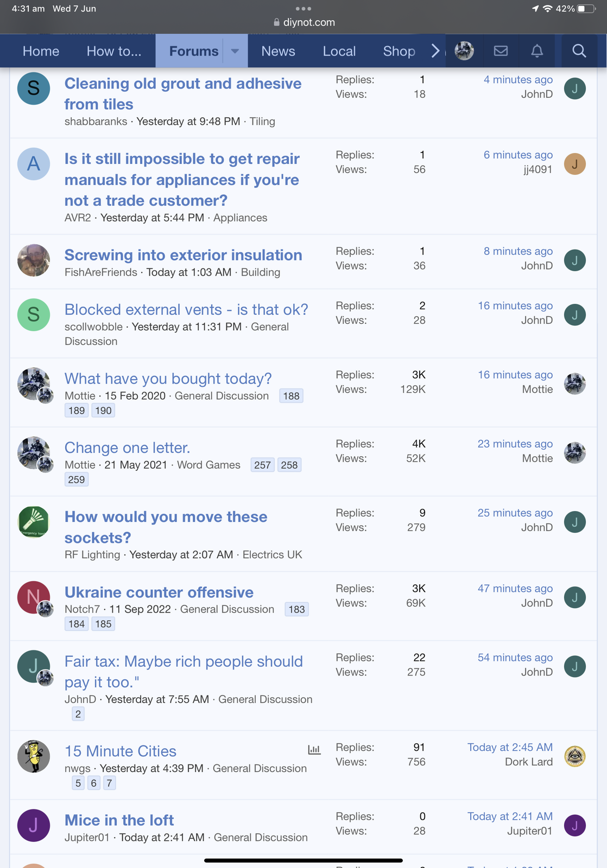Open the News tab

click(x=278, y=51)
